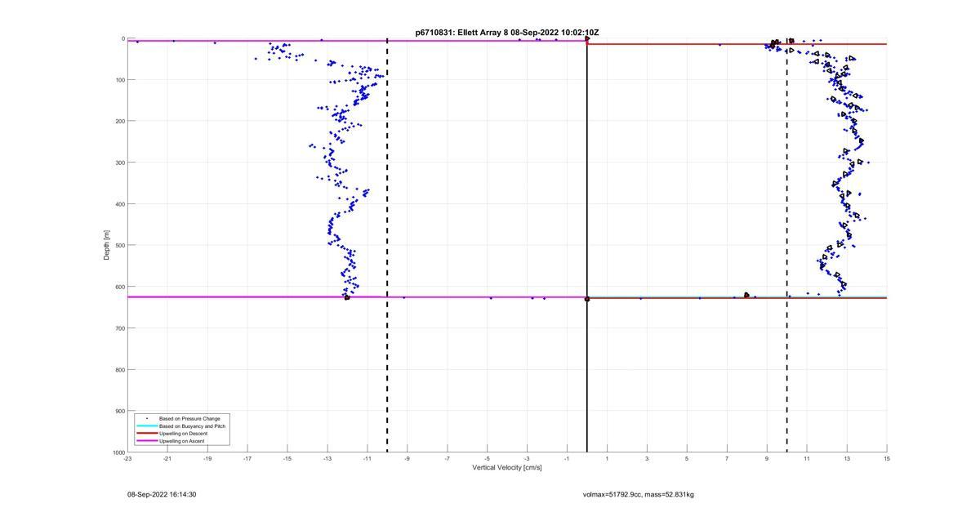This screenshot has width=980, height=508.
Task: Click legend entry 'Upwelling on Descent'
Action: [x=184, y=434]
